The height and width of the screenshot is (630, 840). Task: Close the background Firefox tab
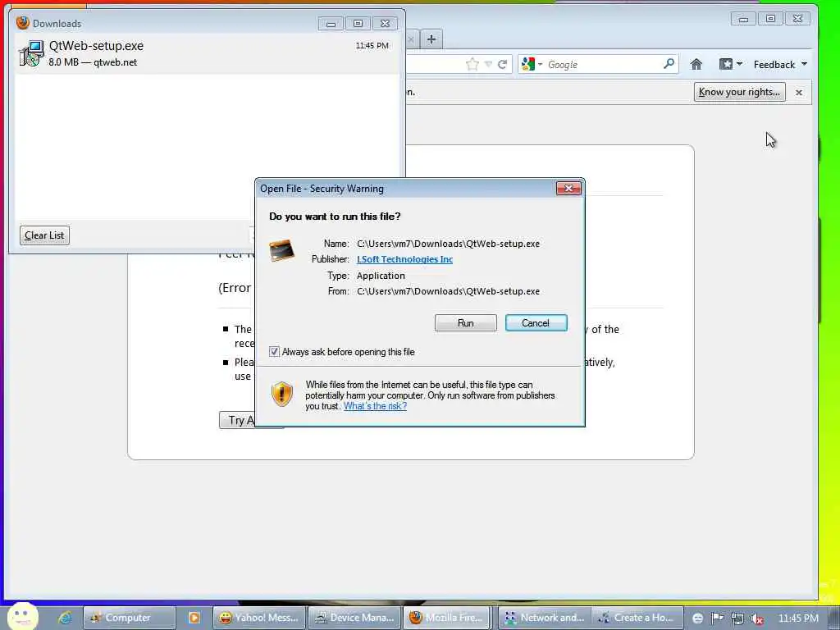point(412,39)
